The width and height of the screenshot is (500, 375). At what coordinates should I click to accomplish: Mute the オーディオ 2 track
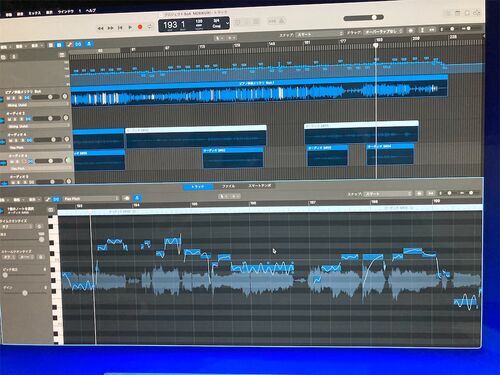coord(10,119)
